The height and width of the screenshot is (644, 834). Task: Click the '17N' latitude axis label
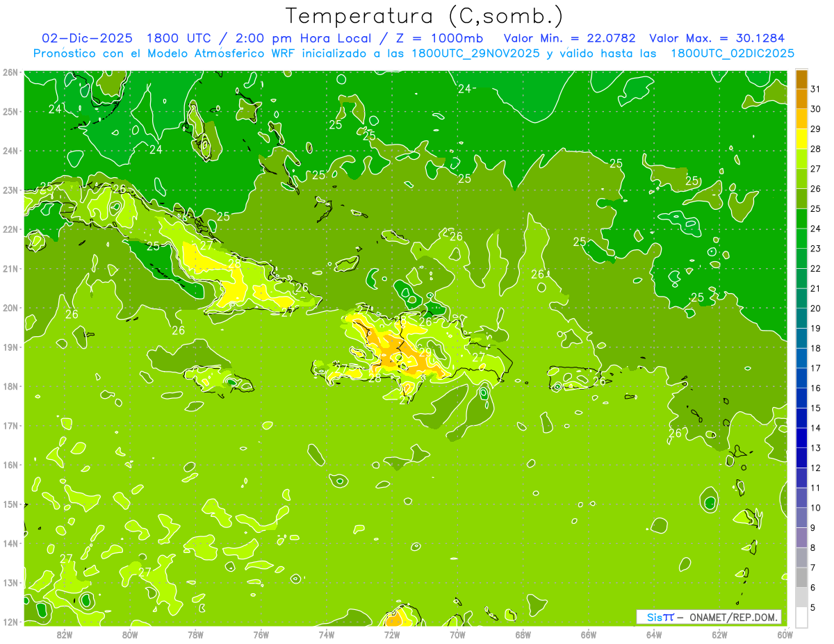(10, 425)
